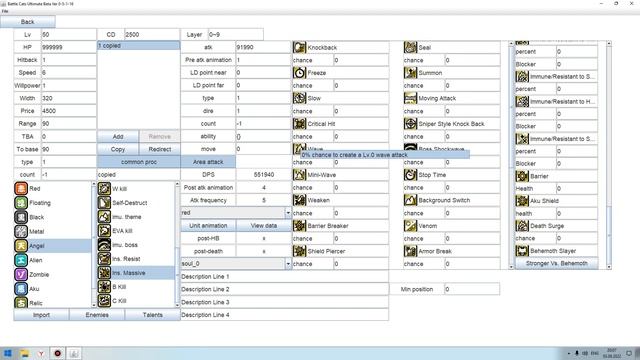Toggle the Self-Destruct ability
This screenshot has width=640, height=360.
pyautogui.click(x=136, y=203)
